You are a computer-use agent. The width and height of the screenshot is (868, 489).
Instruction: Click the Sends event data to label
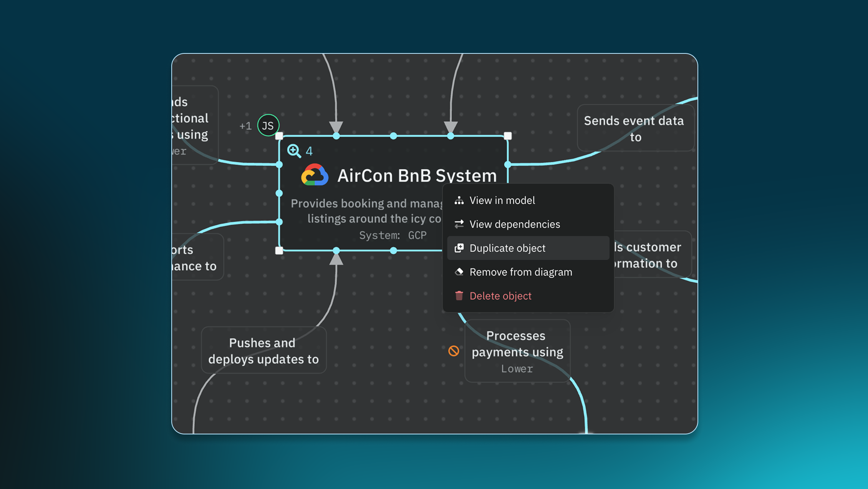[634, 128]
